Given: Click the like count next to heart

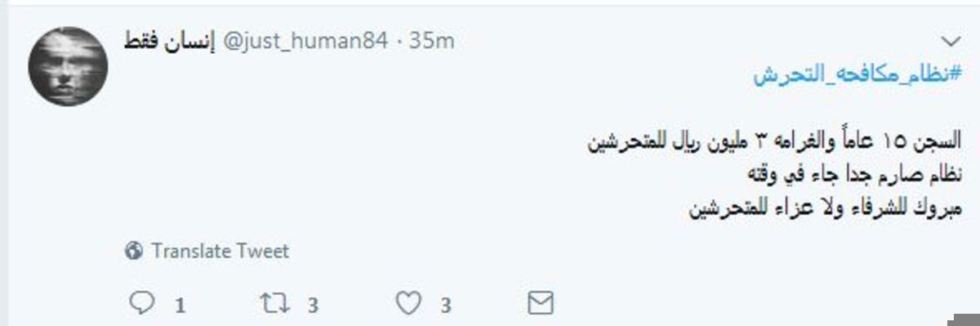Looking at the screenshot, I should (446, 306).
